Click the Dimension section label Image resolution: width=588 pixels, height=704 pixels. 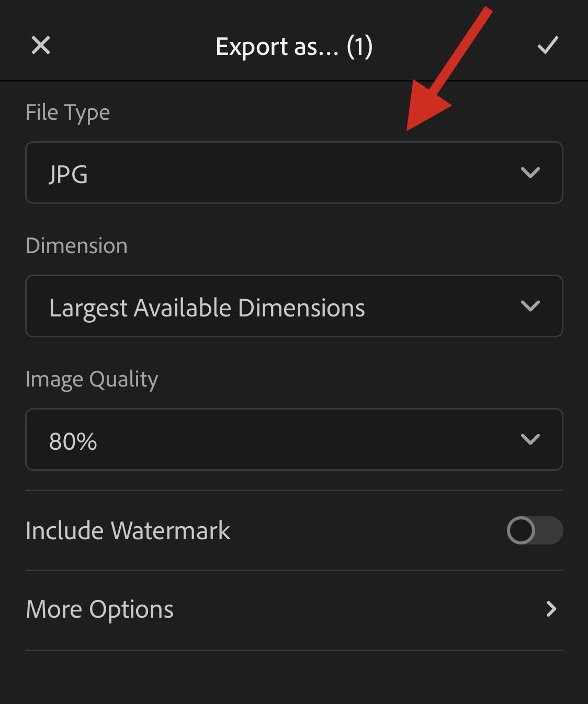(76, 246)
